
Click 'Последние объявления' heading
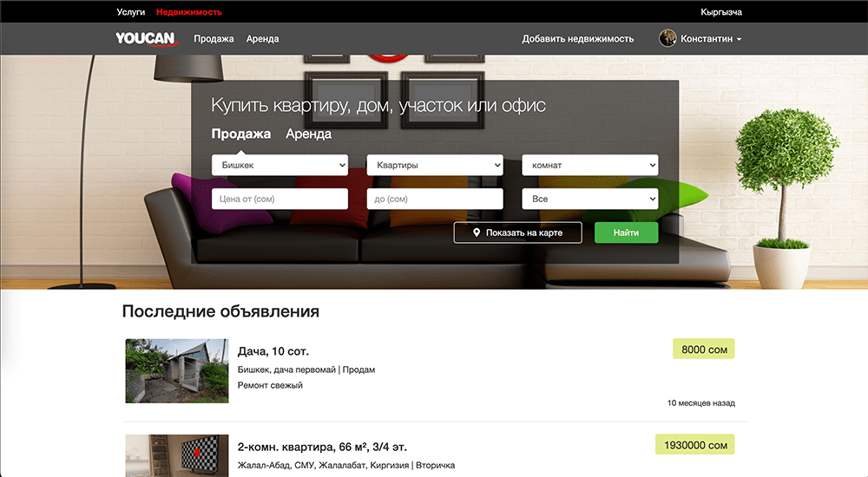pyautogui.click(x=220, y=311)
